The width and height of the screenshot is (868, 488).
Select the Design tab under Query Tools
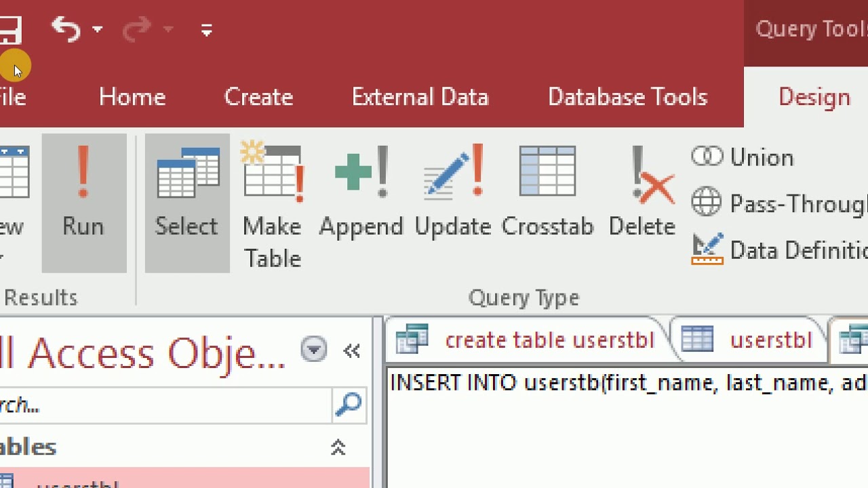814,97
